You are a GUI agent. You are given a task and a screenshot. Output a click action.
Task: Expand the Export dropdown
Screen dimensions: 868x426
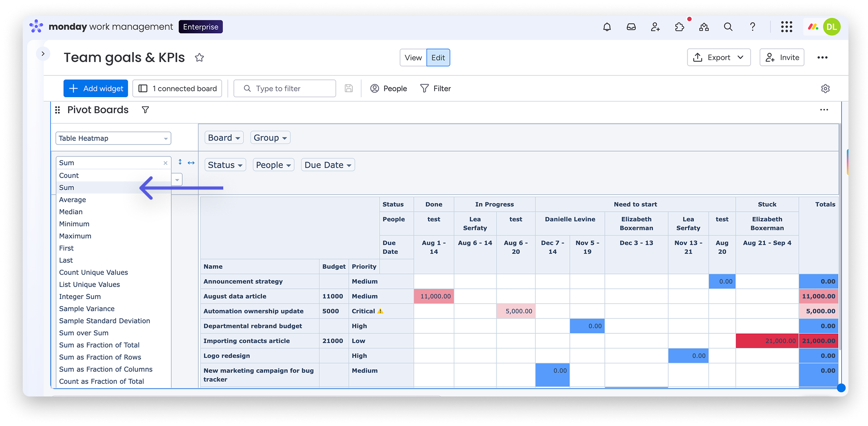[718, 58]
